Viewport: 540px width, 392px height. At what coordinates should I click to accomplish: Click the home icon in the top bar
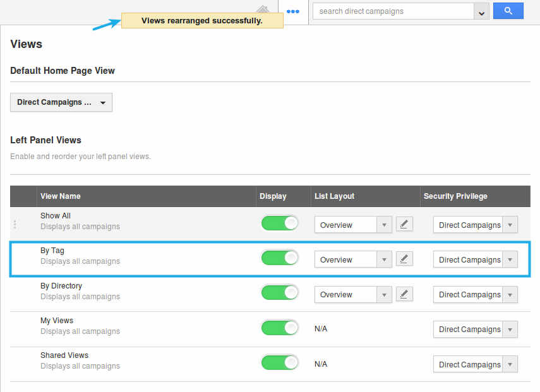[263, 10]
